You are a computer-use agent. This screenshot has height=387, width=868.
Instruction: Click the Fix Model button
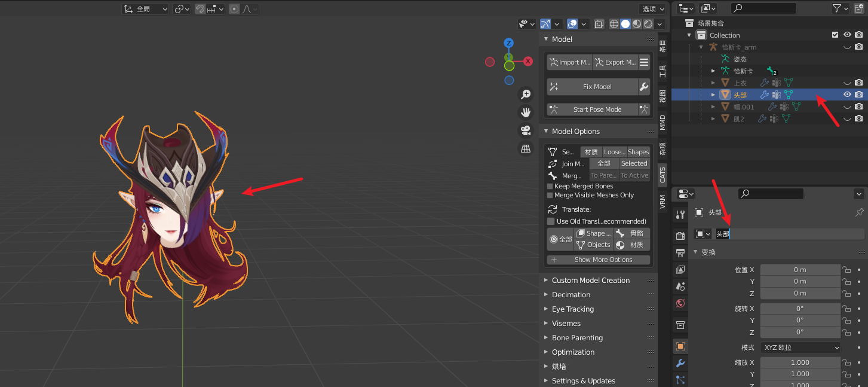[x=592, y=87]
